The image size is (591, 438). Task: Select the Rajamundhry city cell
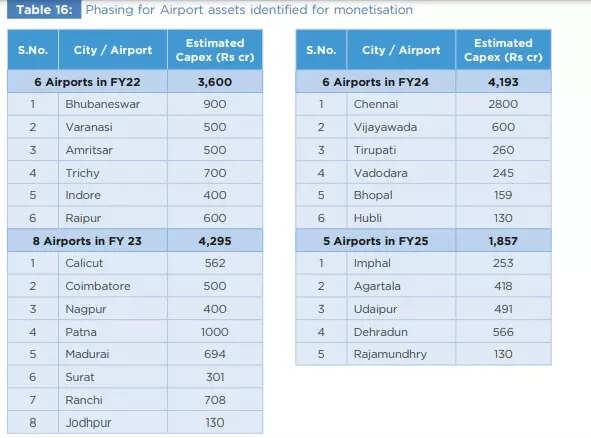(x=401, y=354)
